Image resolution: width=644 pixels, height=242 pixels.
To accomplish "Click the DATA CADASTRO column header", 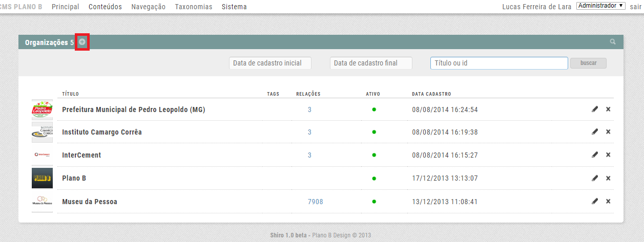I will 431,94.
